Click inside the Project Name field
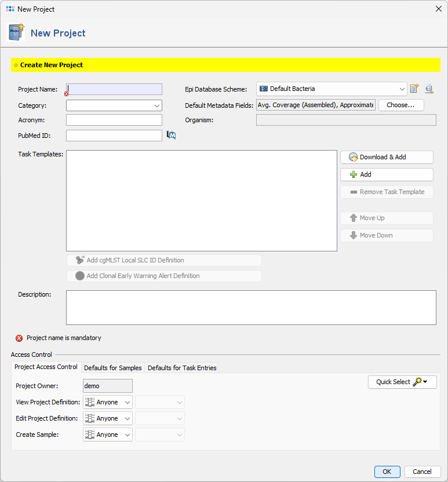Screen dimensions: 448x482 coord(114,89)
